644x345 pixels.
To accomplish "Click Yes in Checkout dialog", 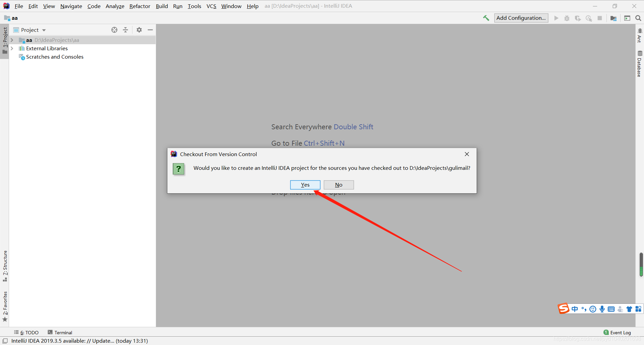I will coord(305,185).
